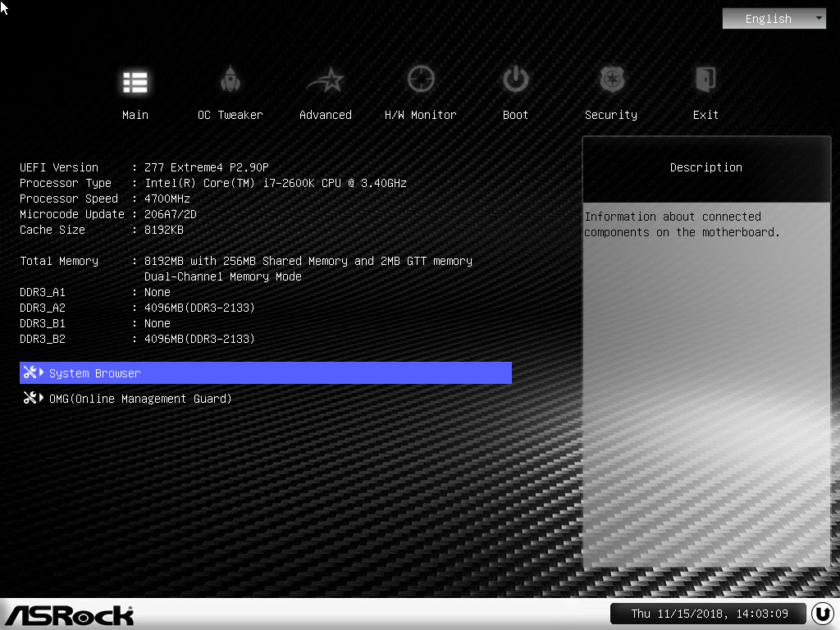Click the round power icon next to clock
Screen dimensions: 840x630
coord(823,614)
